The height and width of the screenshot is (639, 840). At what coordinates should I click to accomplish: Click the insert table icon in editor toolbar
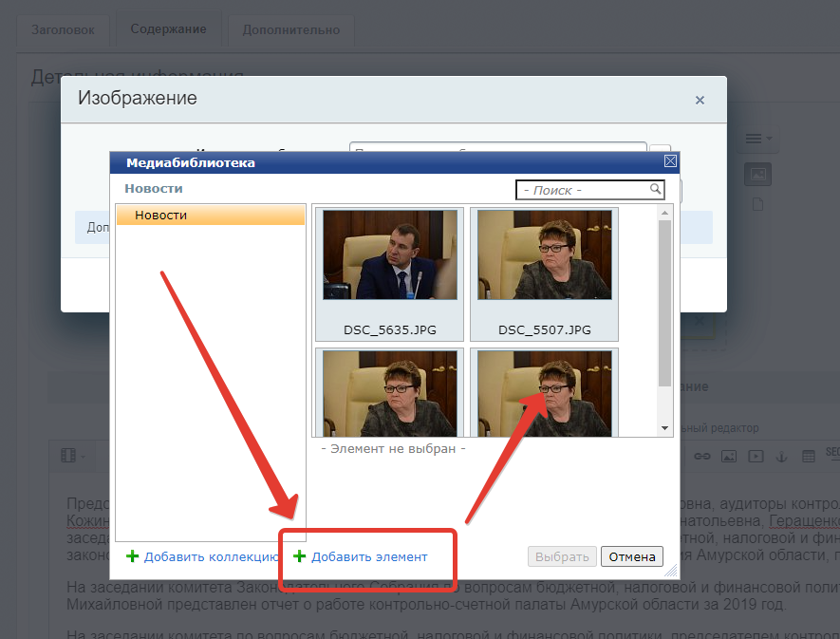pyautogui.click(x=808, y=456)
